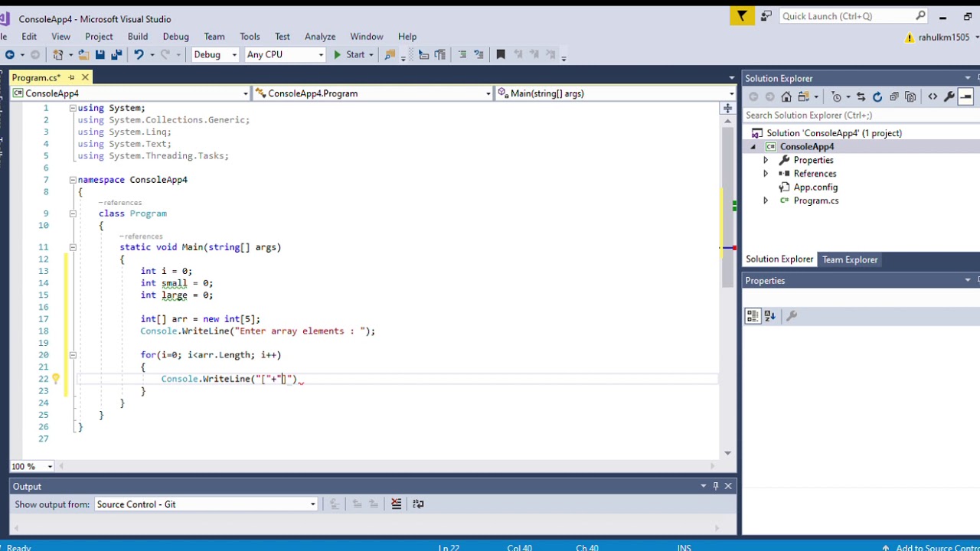The height and width of the screenshot is (551, 980).
Task: Open the Edit menu
Action: pos(29,36)
